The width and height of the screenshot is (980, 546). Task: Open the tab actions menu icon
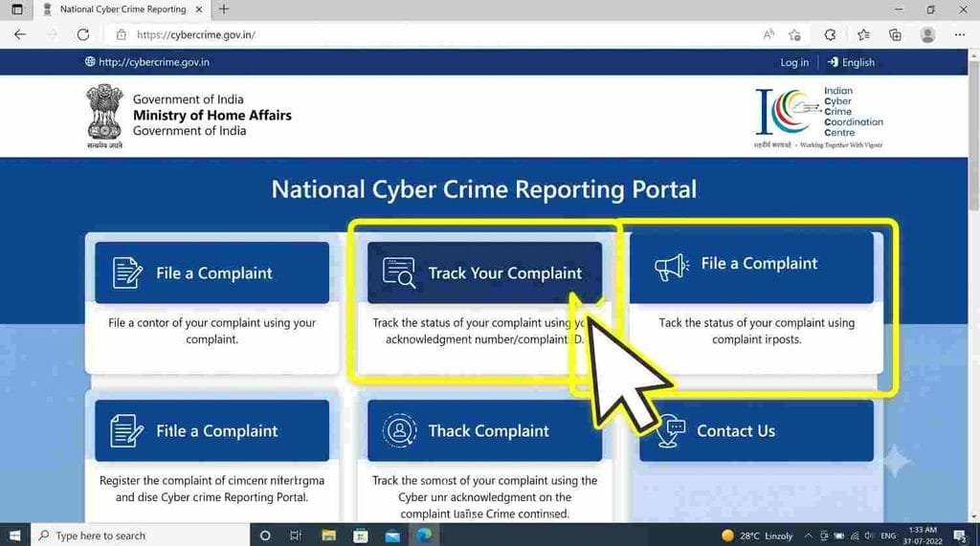tap(17, 10)
